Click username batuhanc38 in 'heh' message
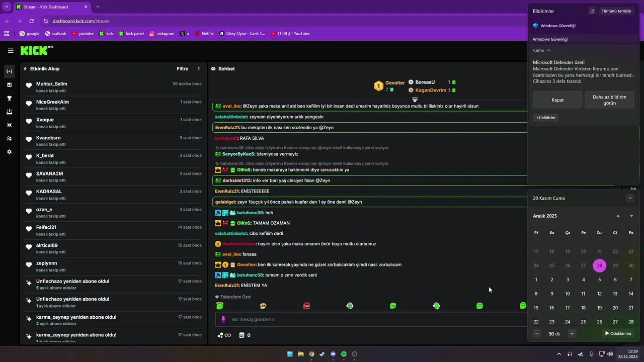This screenshot has width=644, height=362. coord(250,213)
